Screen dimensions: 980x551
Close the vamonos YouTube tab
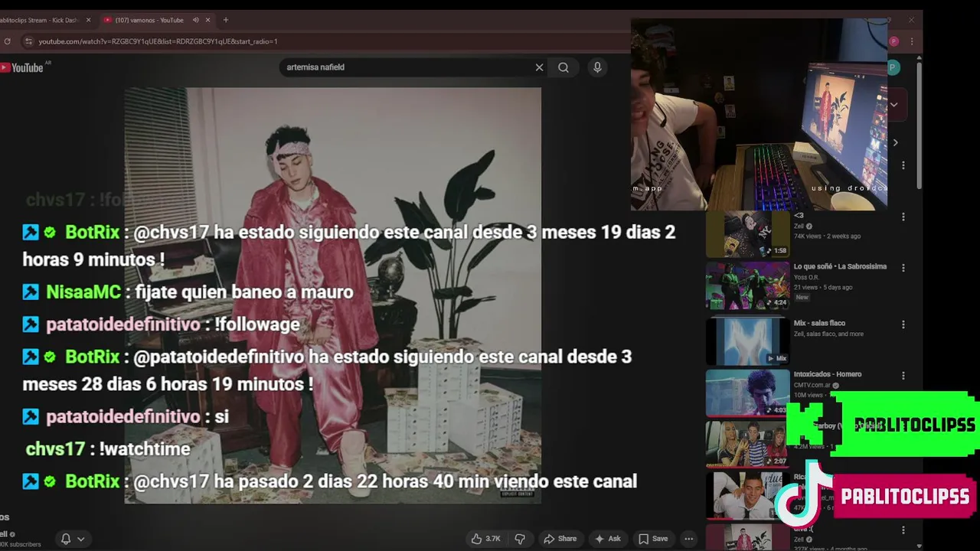(208, 20)
